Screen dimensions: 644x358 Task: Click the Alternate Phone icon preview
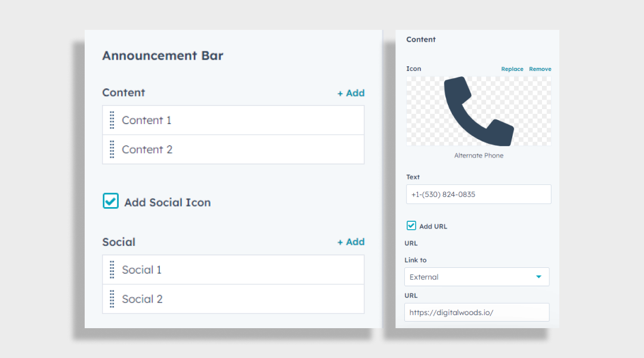point(478,111)
